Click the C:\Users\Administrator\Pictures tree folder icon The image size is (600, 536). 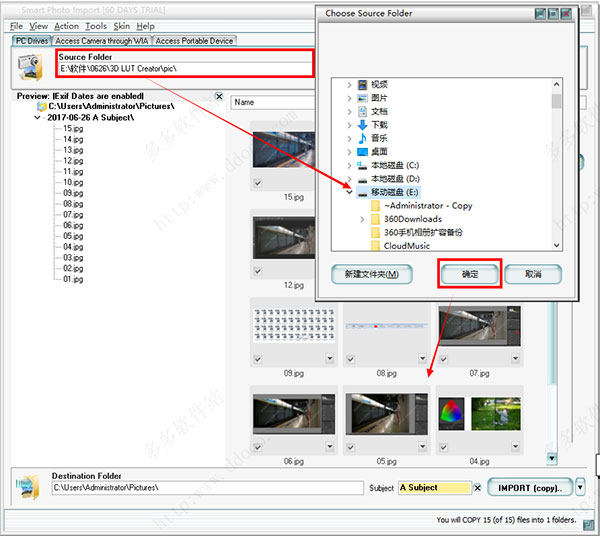[x=41, y=106]
